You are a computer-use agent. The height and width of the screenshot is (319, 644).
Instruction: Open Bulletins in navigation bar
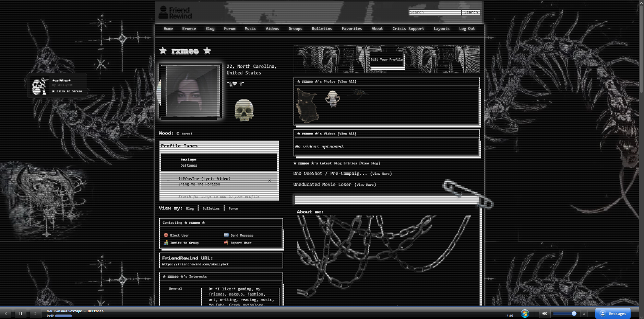point(322,29)
